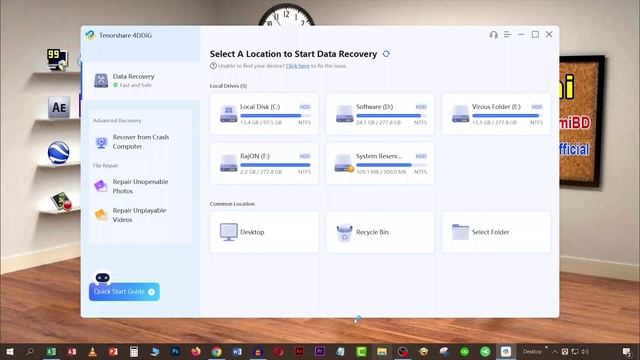
Task: Click the Software (D:) drive icon
Action: click(344, 114)
